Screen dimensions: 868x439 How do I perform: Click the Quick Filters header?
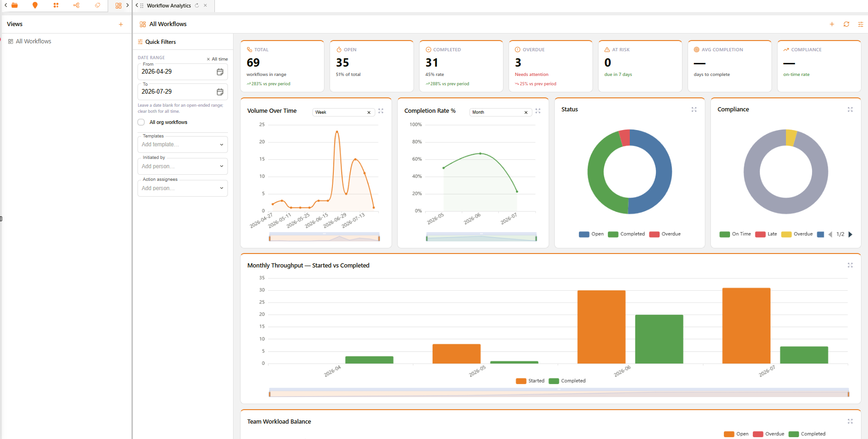tap(160, 42)
